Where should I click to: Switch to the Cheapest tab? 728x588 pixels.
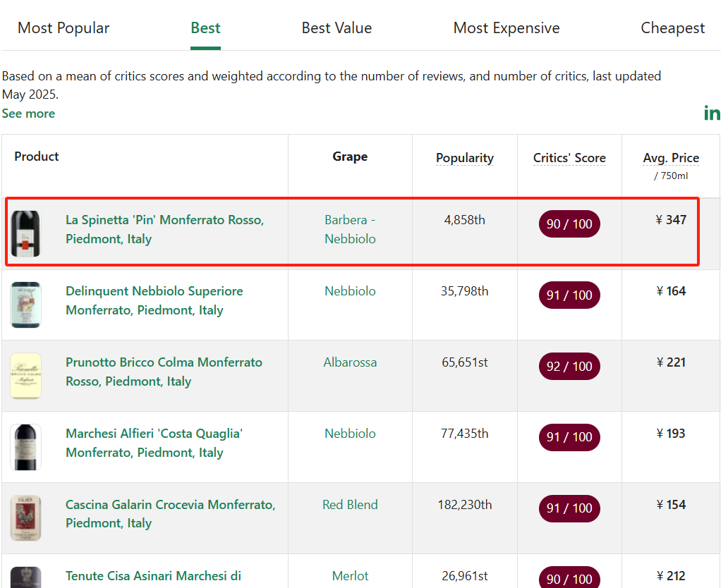(x=672, y=28)
